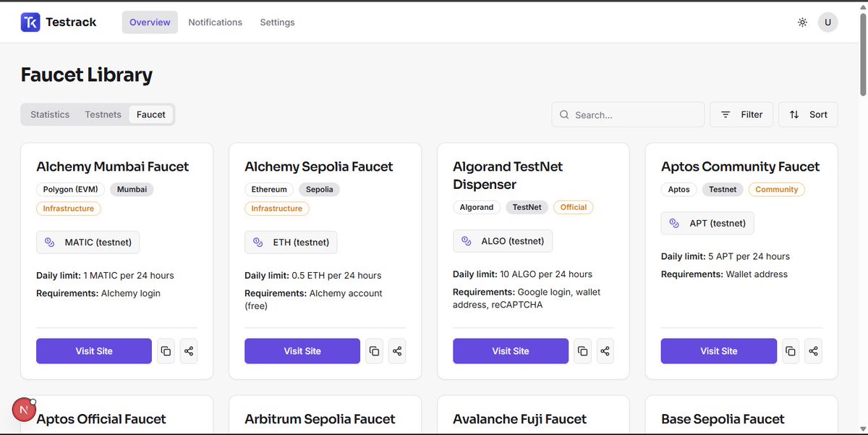Image resolution: width=868 pixels, height=435 pixels.
Task: Click the MATIC (testnet) token chip
Action: click(x=88, y=242)
